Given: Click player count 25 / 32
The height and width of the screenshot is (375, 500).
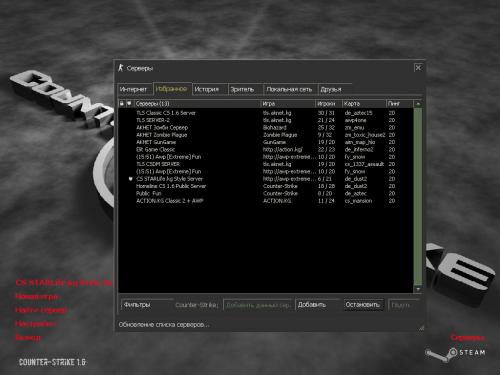Looking at the screenshot, I should coord(326,128).
